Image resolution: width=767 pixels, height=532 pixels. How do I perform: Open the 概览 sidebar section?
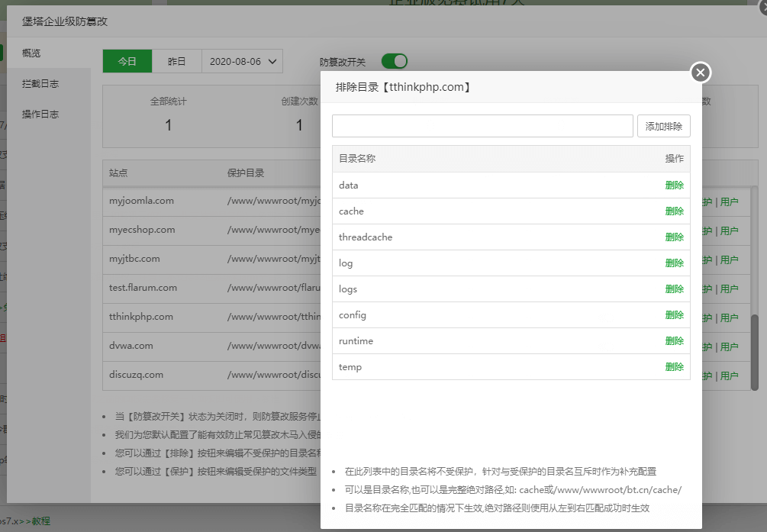coord(31,53)
